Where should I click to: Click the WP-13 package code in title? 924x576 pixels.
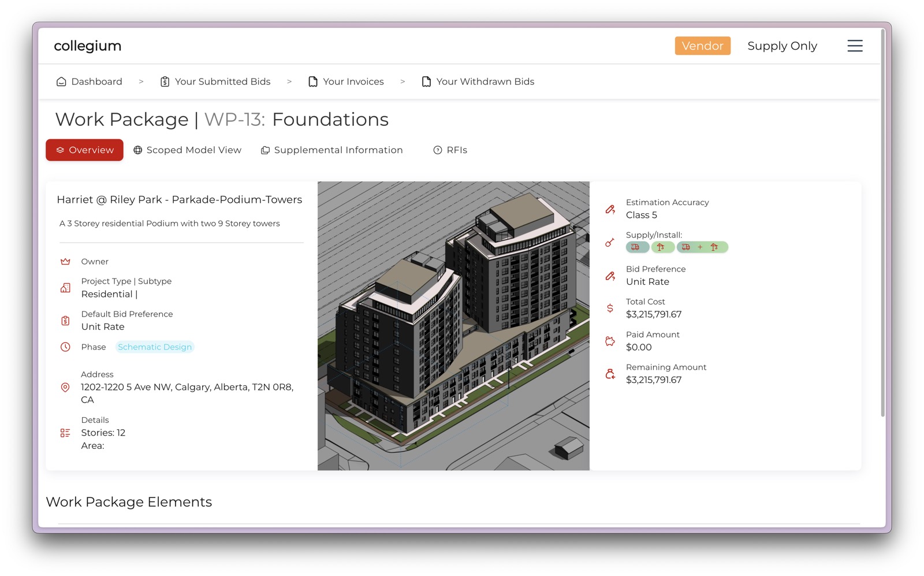pos(234,119)
